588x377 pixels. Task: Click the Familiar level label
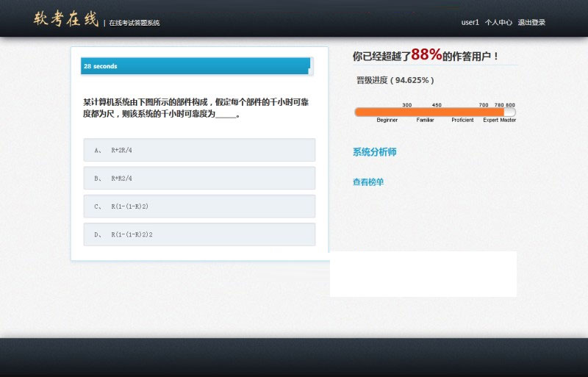(x=425, y=120)
